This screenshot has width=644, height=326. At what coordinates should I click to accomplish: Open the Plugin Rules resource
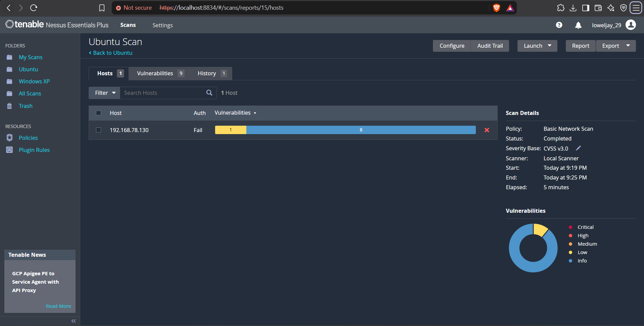(34, 150)
